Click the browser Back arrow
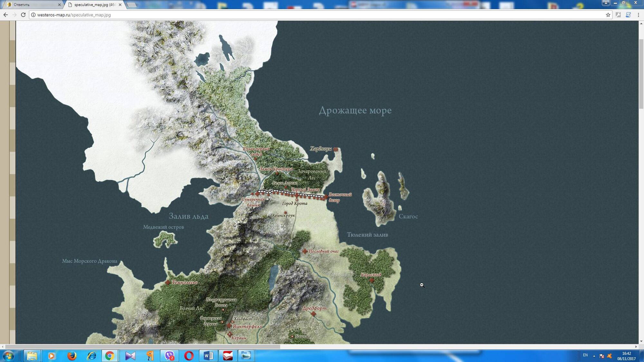Screen dimensions: 644x362 click(5, 15)
